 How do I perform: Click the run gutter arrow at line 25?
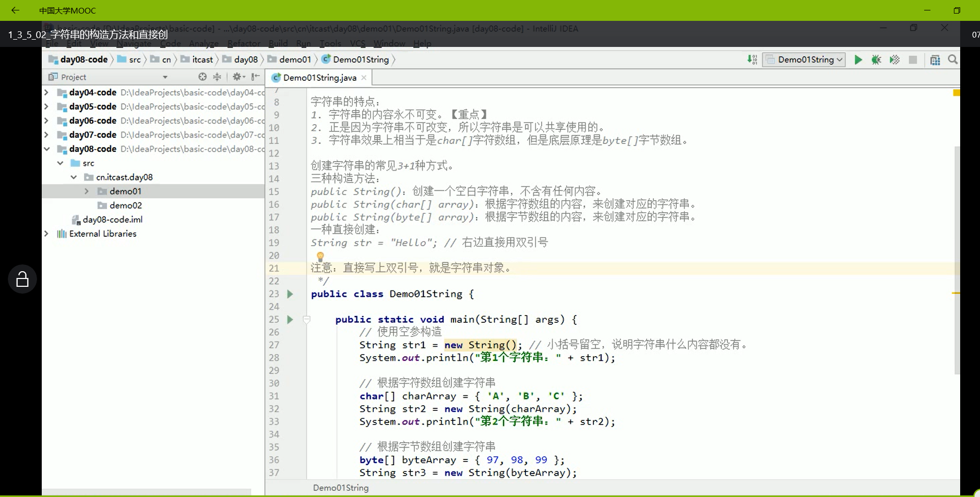(290, 319)
